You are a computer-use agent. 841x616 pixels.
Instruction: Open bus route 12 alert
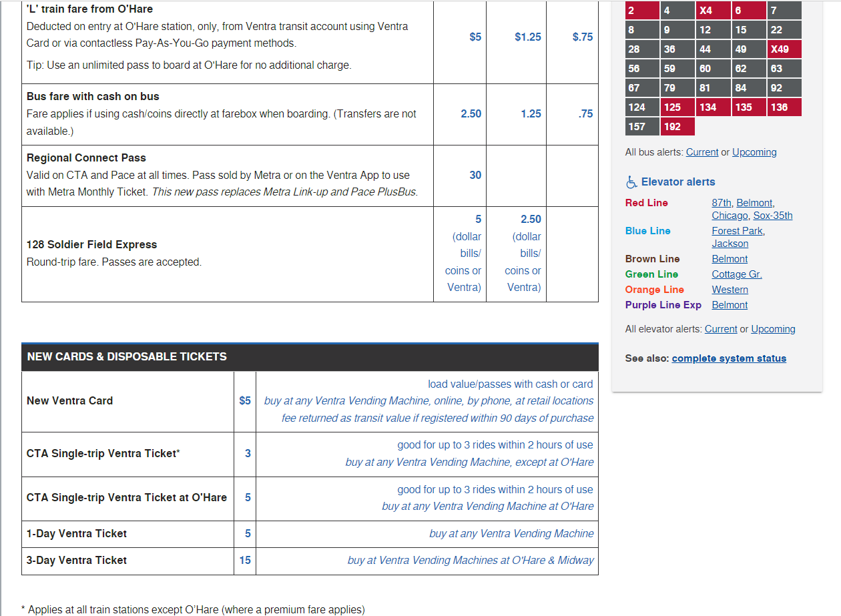click(713, 30)
